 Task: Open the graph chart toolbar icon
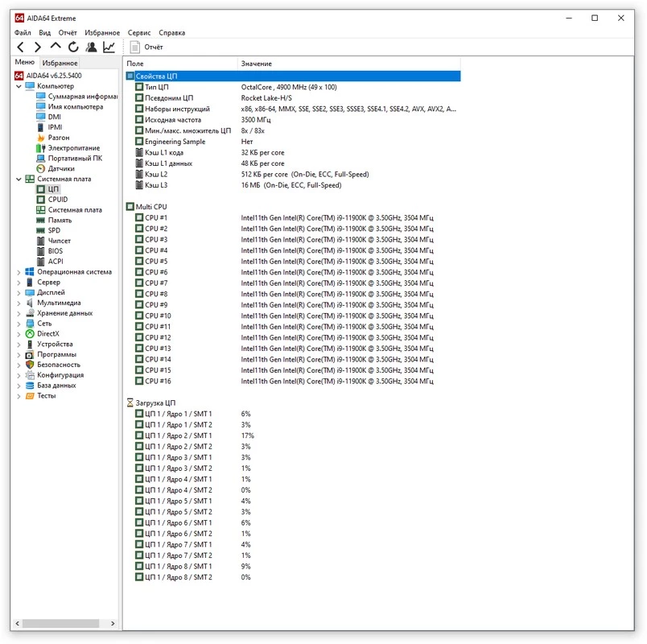point(109,47)
